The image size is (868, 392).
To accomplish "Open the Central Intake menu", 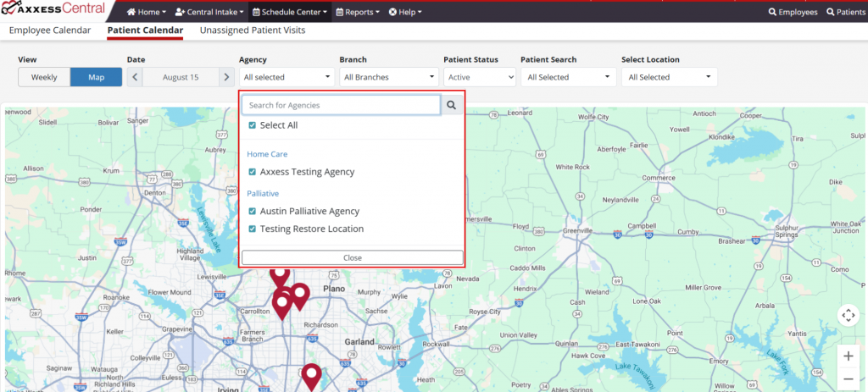I will point(209,12).
